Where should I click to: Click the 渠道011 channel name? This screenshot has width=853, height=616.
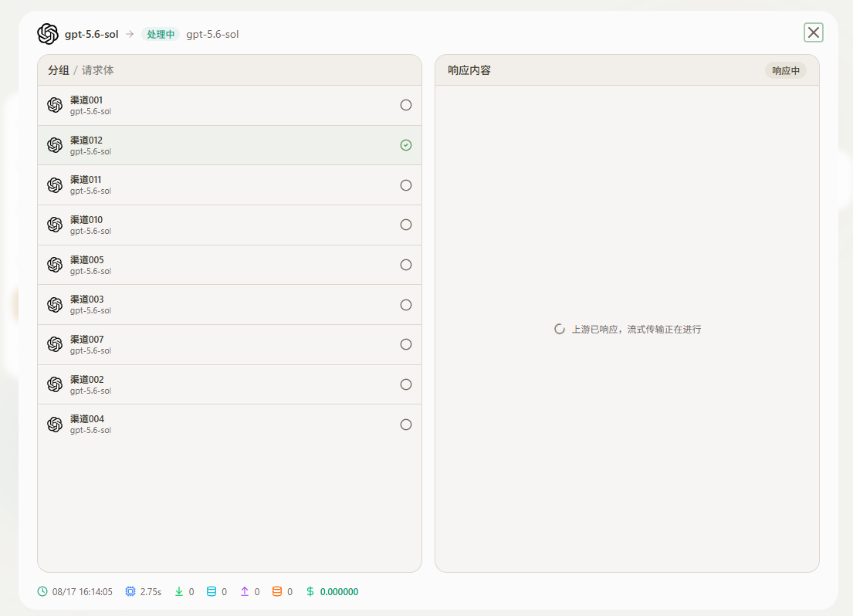coord(86,180)
